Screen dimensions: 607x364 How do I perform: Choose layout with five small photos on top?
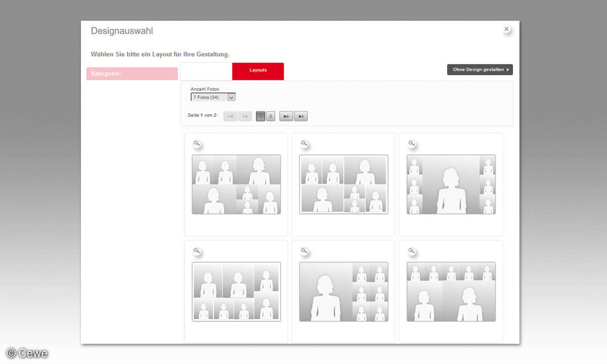point(451,292)
